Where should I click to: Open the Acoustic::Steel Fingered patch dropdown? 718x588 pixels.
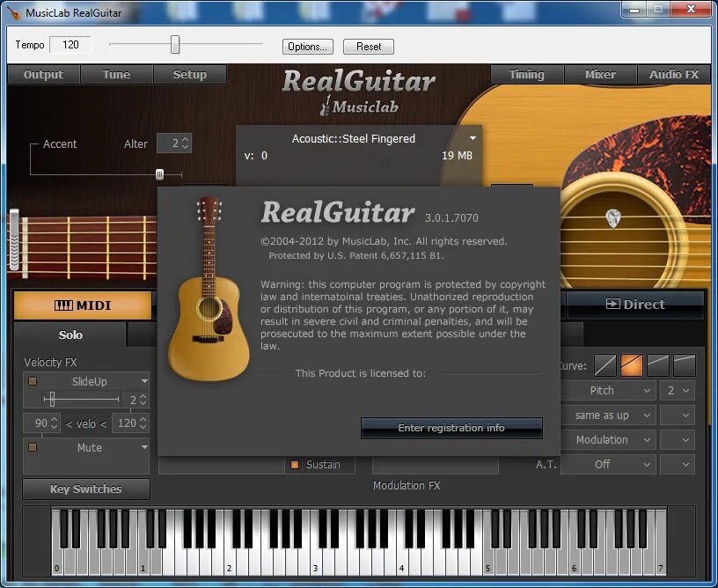[x=473, y=138]
